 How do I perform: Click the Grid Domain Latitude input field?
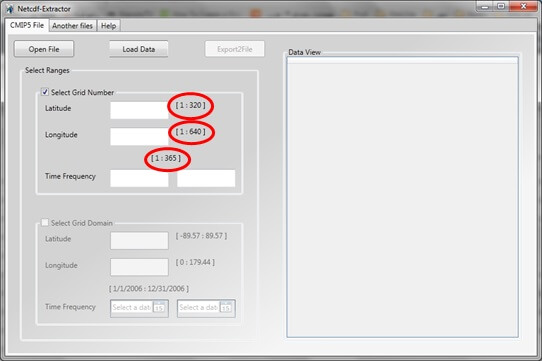tap(139, 240)
